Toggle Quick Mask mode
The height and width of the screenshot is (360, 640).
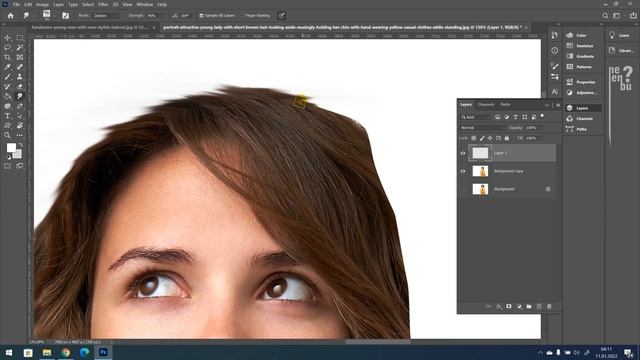(7, 166)
